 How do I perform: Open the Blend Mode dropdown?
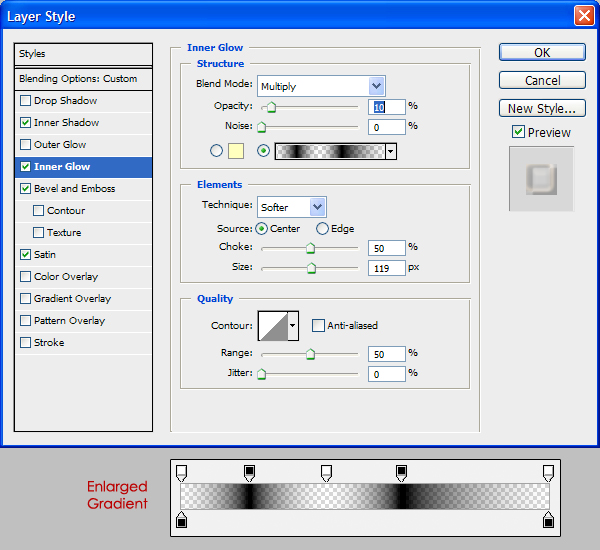[x=321, y=86]
